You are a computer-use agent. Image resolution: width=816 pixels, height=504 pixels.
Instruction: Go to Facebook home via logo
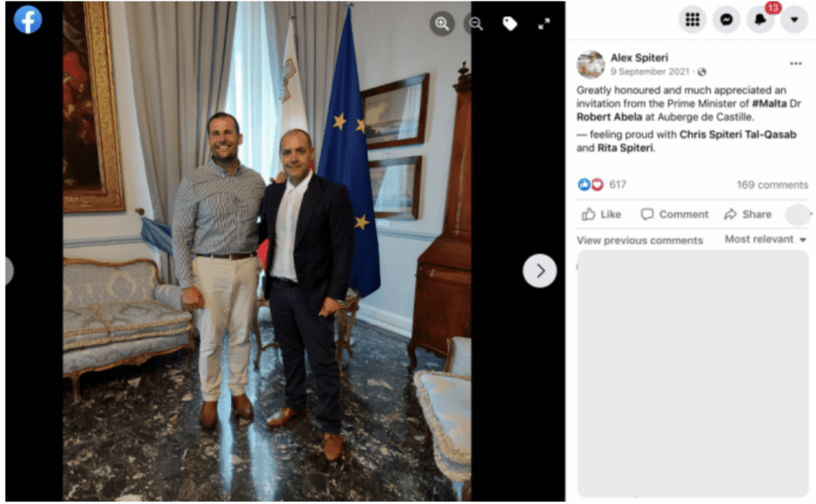tap(28, 20)
